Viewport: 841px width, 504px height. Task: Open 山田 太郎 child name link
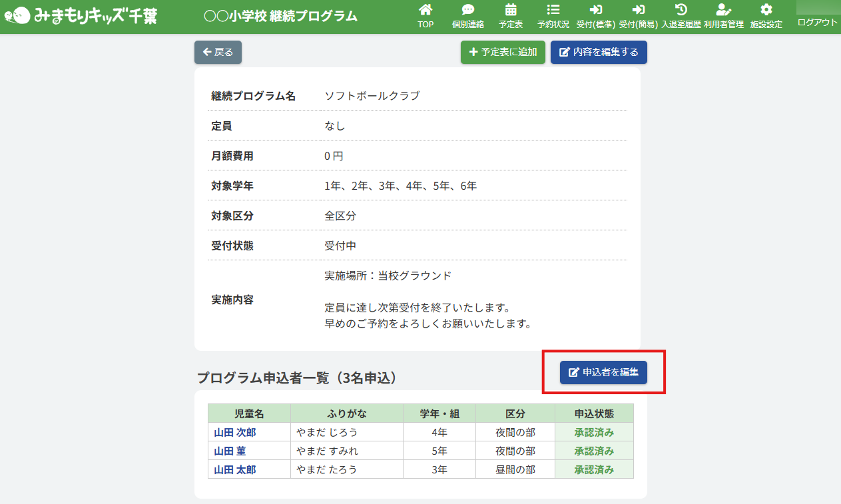click(234, 469)
